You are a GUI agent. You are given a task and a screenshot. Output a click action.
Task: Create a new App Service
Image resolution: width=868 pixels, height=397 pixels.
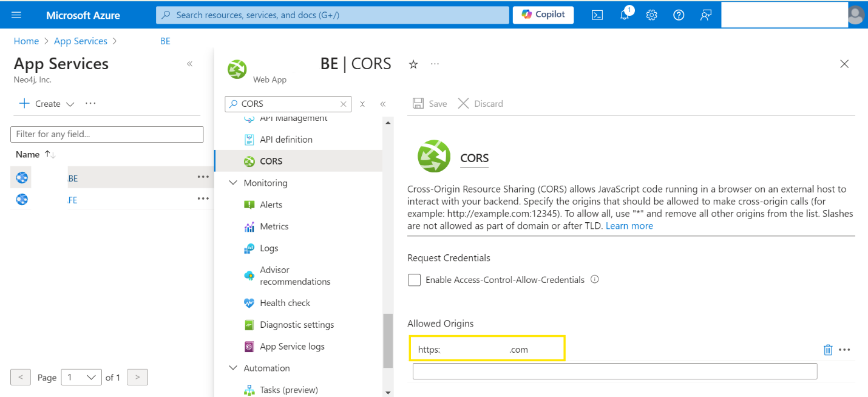(x=39, y=104)
